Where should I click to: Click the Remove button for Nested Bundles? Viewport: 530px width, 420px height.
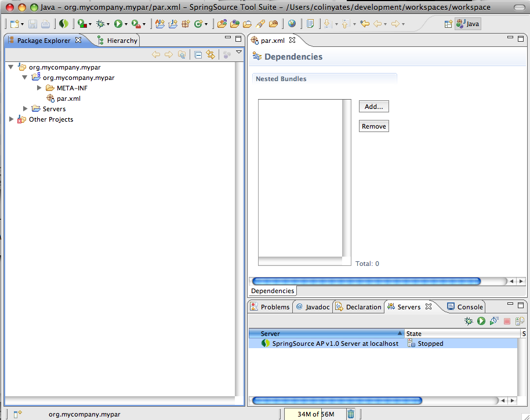pos(374,126)
